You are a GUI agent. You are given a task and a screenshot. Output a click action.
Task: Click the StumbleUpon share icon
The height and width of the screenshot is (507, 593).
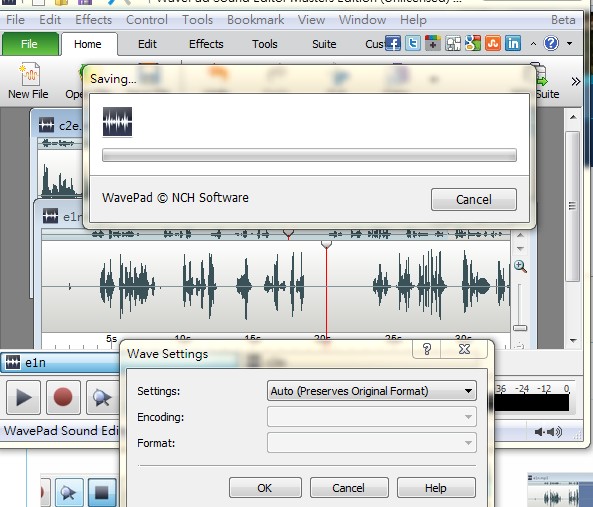tap(492, 43)
